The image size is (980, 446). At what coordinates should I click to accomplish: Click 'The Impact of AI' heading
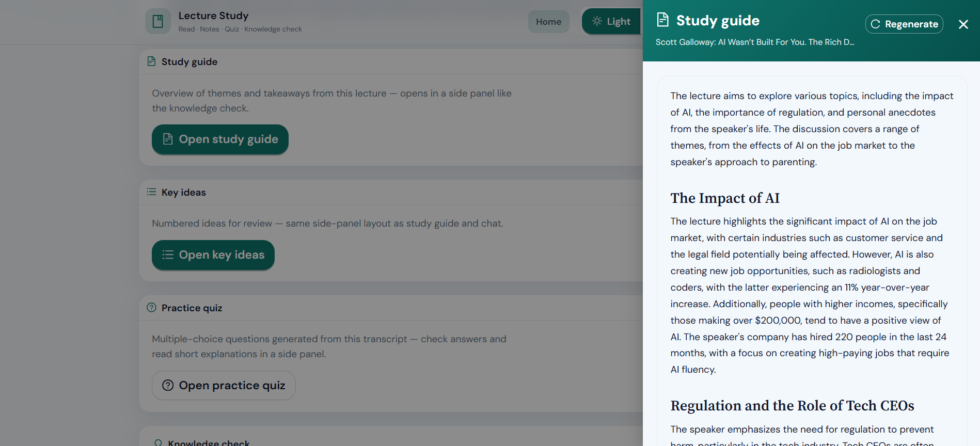click(725, 198)
